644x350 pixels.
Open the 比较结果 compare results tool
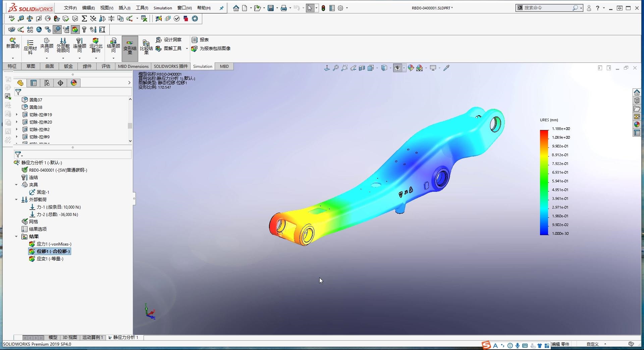[x=146, y=47]
